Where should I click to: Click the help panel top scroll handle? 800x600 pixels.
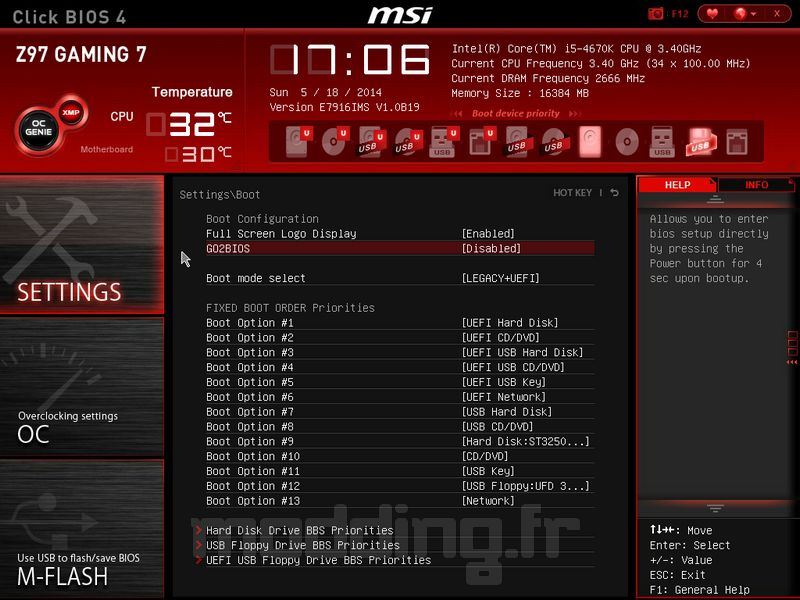[715, 199]
